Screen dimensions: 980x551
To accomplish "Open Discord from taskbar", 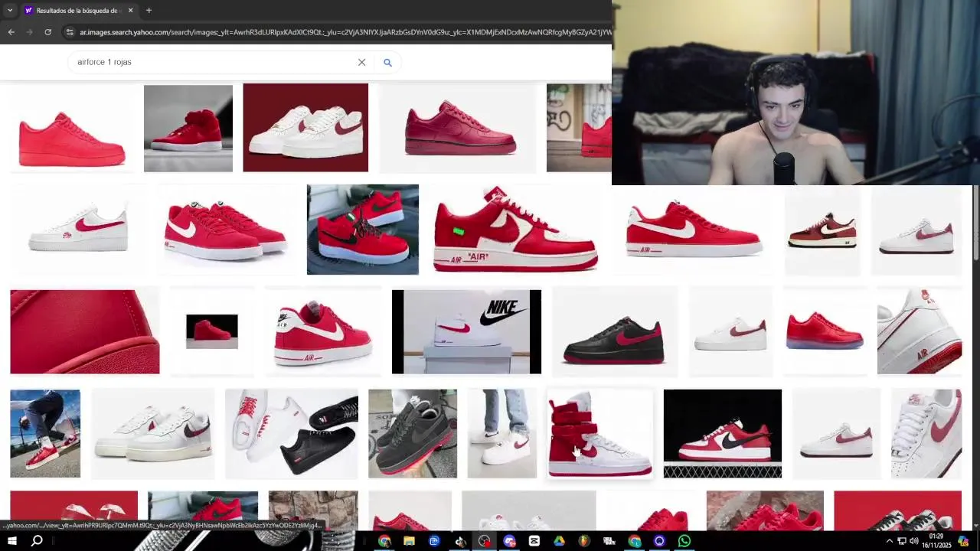I will click(509, 541).
